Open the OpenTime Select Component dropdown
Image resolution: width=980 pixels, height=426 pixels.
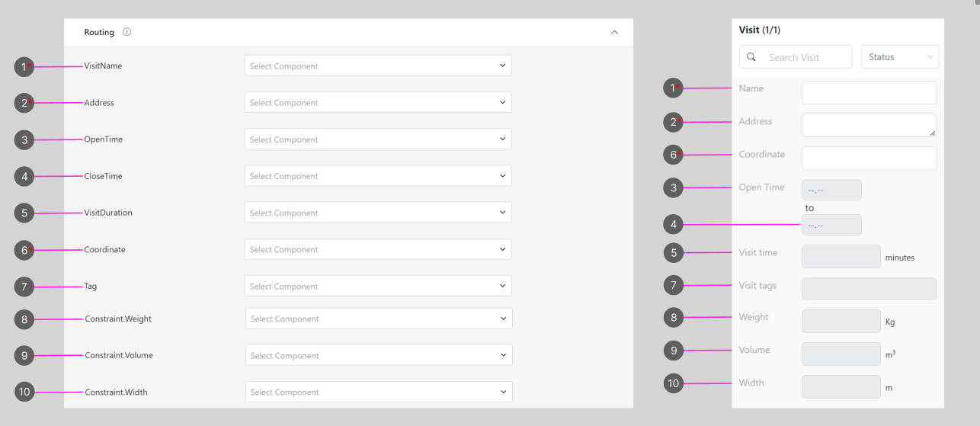378,139
